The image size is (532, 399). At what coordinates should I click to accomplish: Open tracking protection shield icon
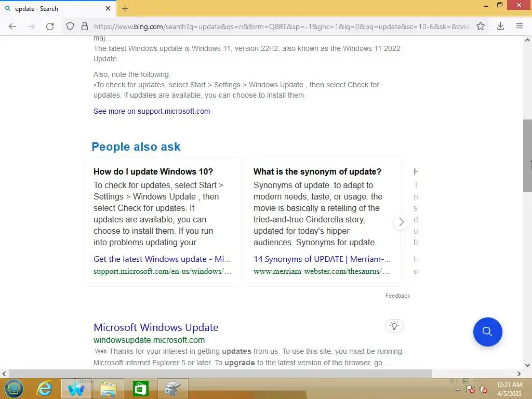click(70, 26)
